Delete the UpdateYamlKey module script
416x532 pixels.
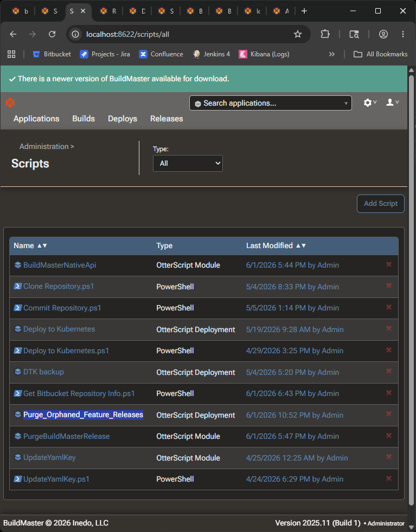tap(389, 457)
